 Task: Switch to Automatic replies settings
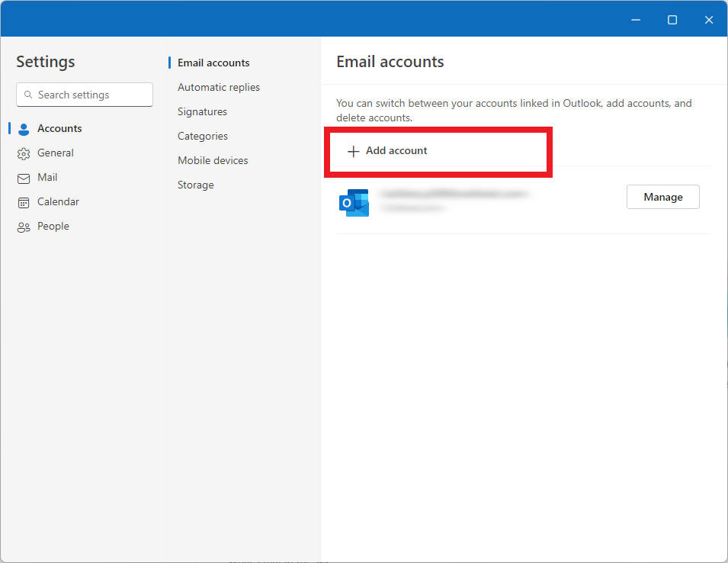pos(219,87)
